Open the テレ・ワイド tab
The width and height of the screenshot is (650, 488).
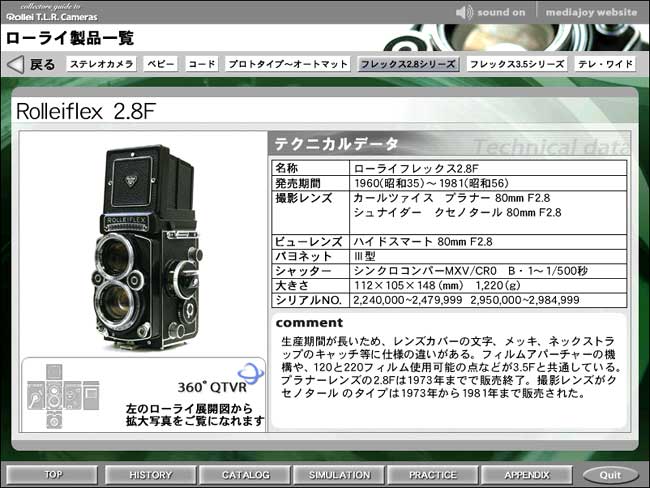(605, 64)
